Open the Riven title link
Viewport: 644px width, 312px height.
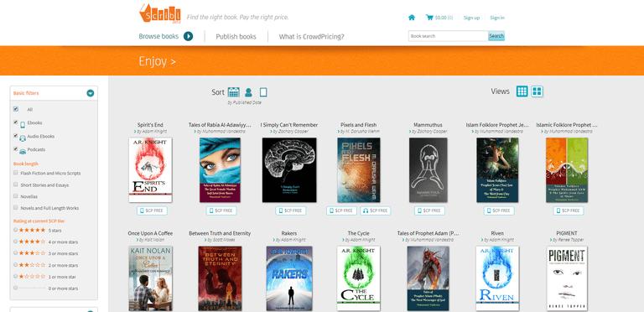(x=497, y=233)
